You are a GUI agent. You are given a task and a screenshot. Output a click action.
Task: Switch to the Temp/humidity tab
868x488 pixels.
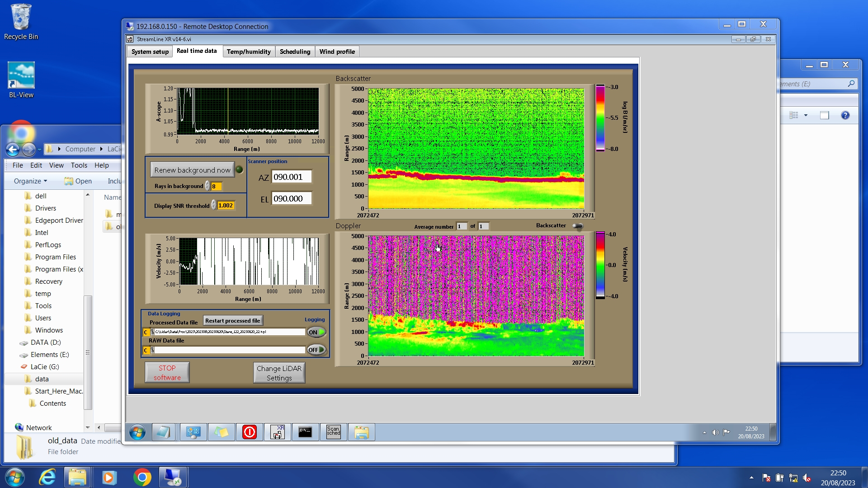[x=249, y=52]
